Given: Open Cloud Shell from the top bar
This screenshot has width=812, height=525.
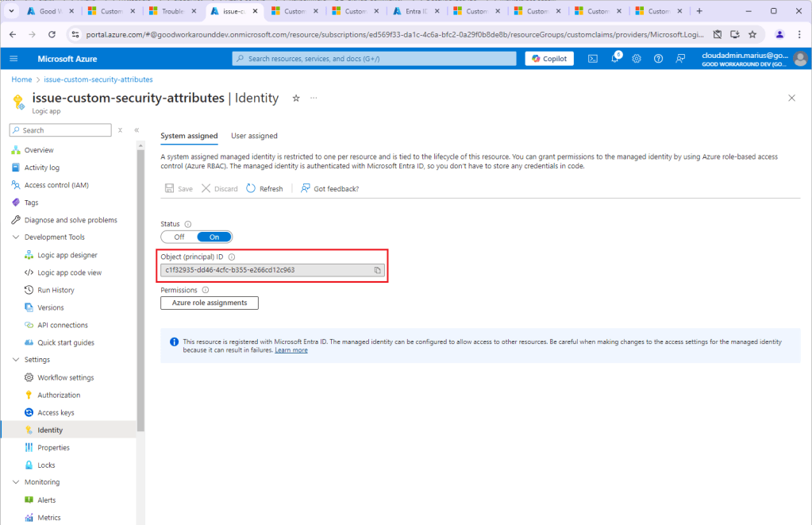Looking at the screenshot, I should (x=593, y=59).
